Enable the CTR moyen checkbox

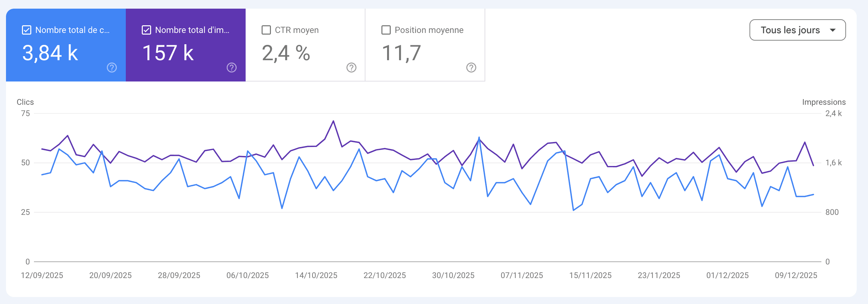click(x=266, y=30)
